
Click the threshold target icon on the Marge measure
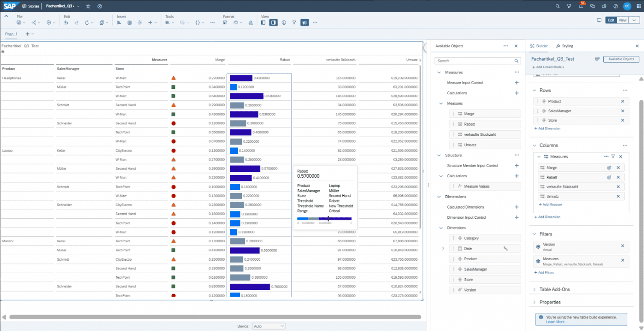point(609,168)
